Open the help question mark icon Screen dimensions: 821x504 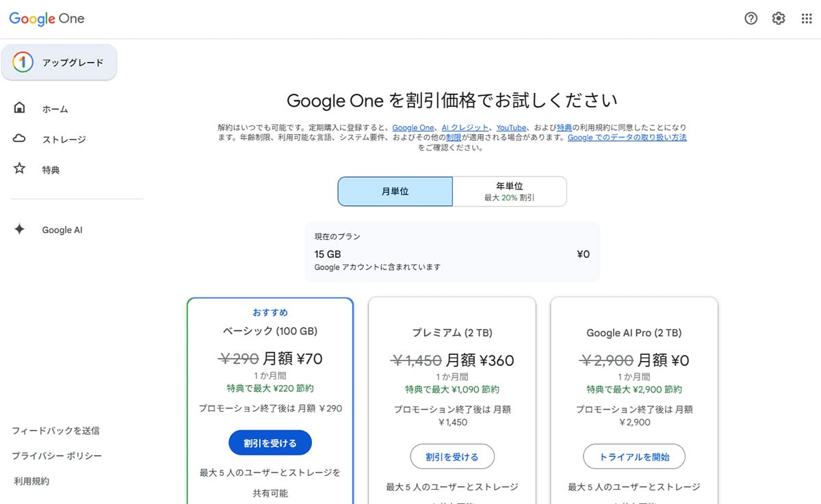click(x=751, y=18)
